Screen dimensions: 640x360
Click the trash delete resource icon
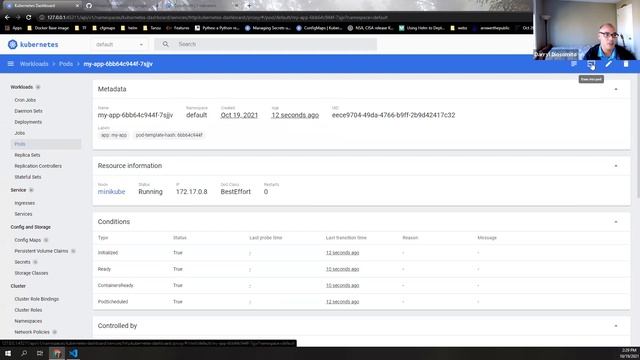626,64
